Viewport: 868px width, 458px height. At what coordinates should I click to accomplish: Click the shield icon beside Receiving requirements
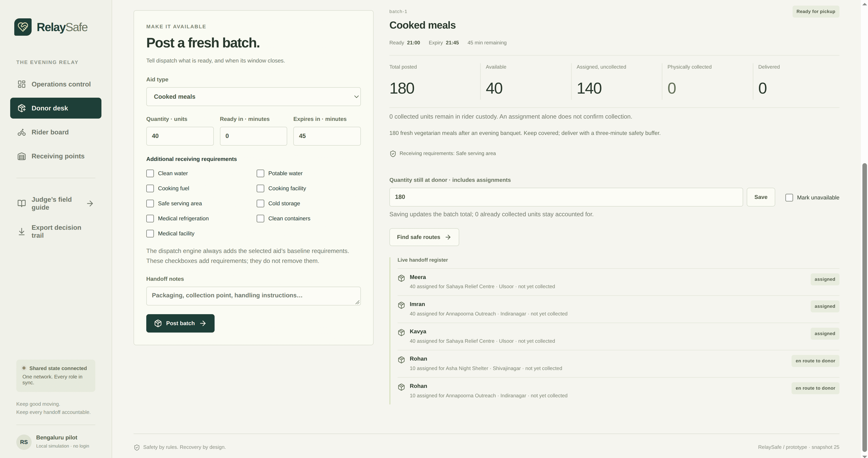point(393,154)
